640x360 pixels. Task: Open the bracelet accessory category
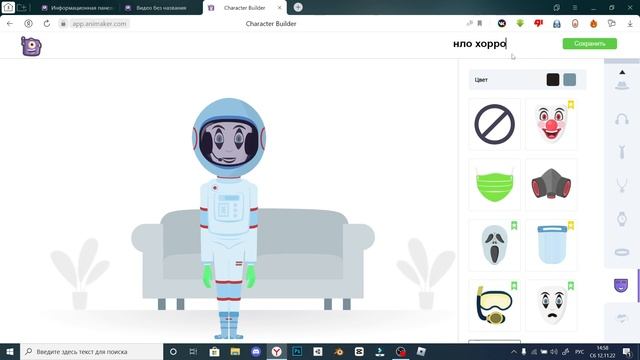622,252
